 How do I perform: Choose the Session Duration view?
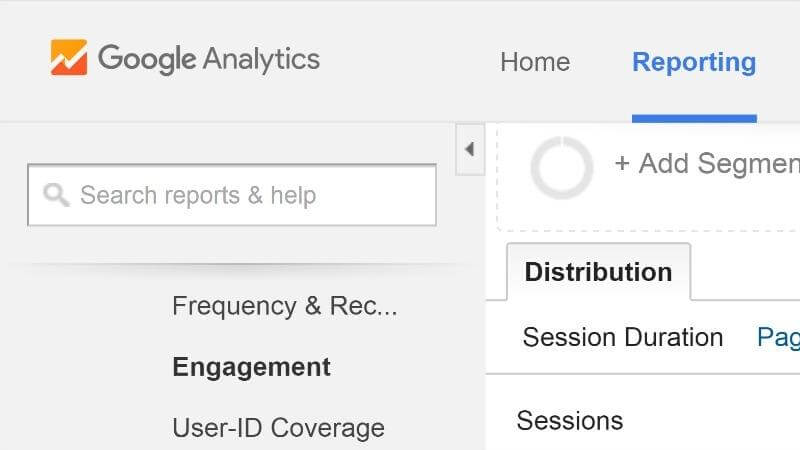(623, 337)
